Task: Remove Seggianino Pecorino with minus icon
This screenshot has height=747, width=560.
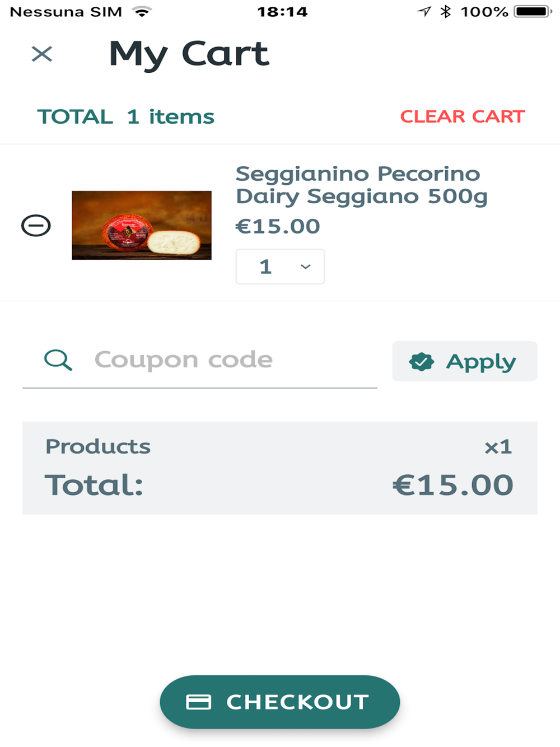Action: [x=36, y=226]
